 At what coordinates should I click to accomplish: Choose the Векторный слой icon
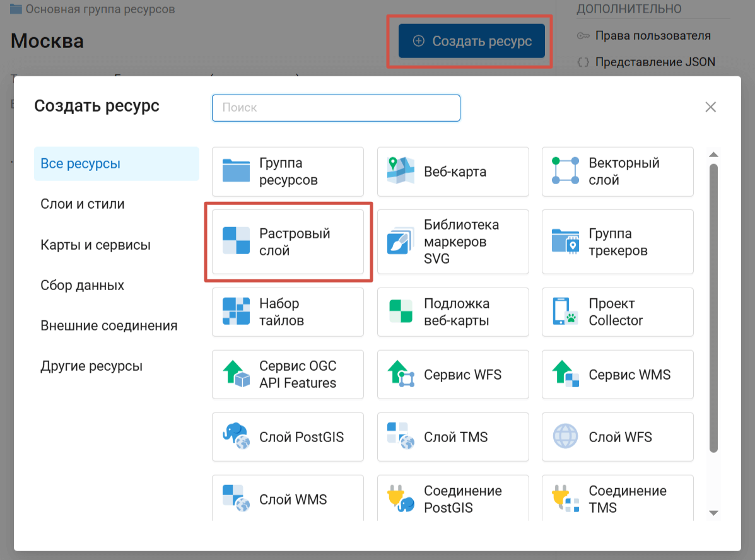point(565,171)
